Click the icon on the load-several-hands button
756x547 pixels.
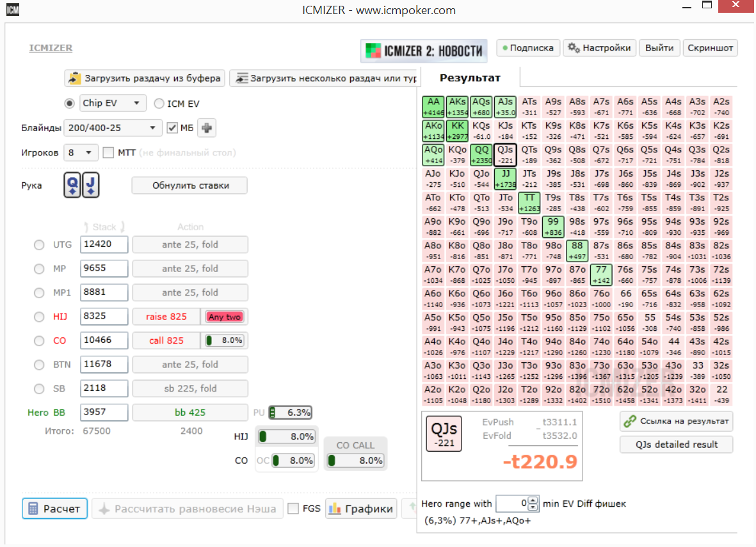pos(241,78)
